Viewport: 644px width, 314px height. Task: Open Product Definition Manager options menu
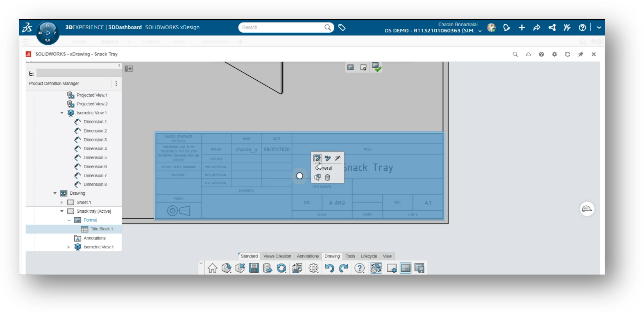click(x=116, y=84)
